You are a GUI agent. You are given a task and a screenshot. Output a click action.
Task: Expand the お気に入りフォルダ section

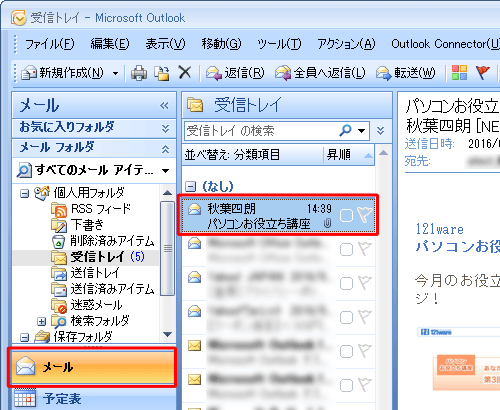pos(165,128)
